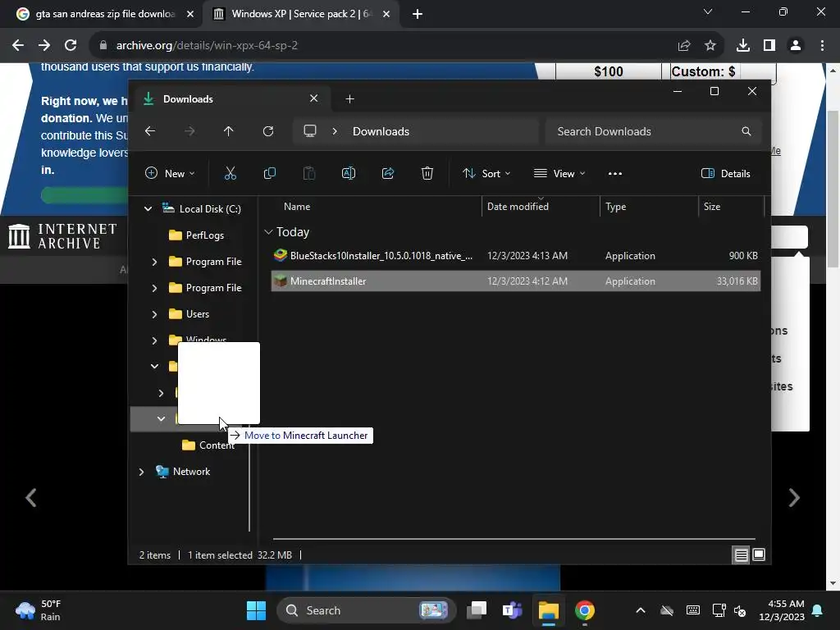The image size is (840, 630).
Task: Open Chrome tab search dropdown arrow
Action: [708, 11]
